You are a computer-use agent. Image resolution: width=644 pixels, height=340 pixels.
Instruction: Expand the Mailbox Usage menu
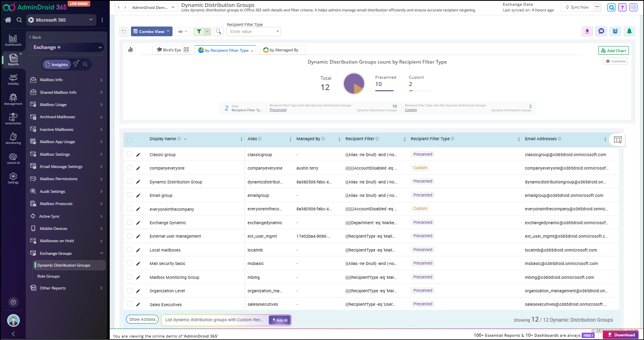[66, 105]
